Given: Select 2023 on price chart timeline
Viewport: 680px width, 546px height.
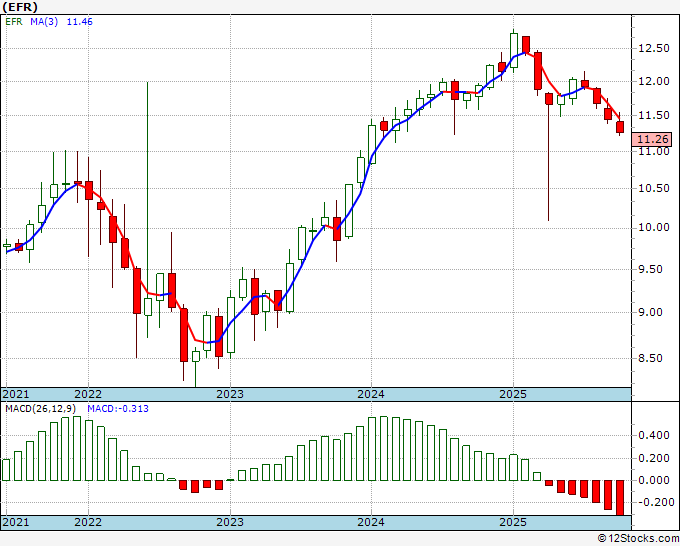Looking at the screenshot, I should point(230,394).
